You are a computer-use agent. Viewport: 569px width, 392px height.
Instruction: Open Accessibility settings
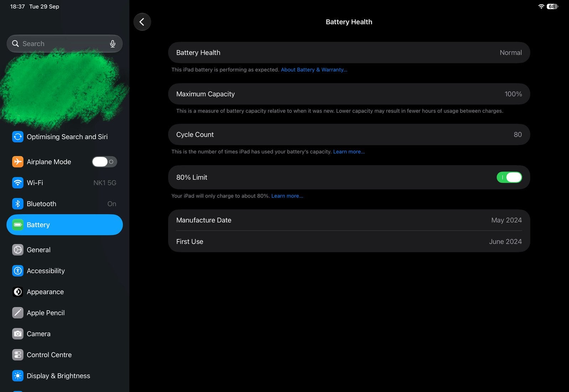64,271
